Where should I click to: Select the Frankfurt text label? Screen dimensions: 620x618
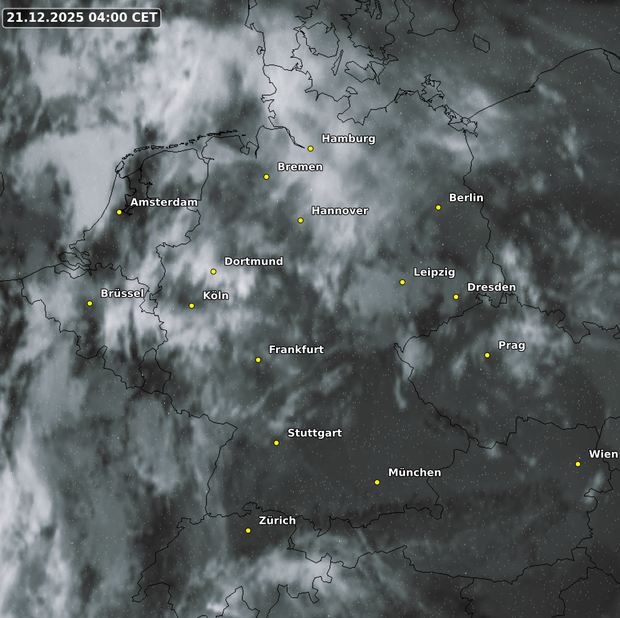tap(296, 350)
